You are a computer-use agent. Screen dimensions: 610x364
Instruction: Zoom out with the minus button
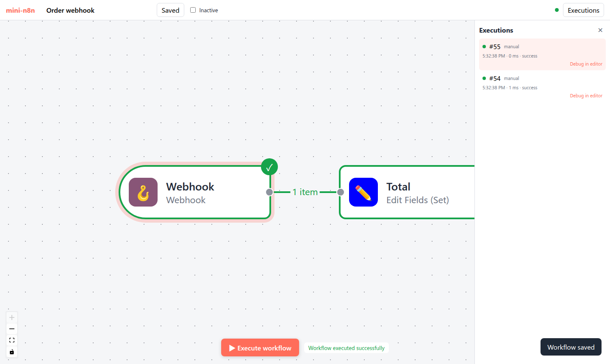[x=12, y=329]
